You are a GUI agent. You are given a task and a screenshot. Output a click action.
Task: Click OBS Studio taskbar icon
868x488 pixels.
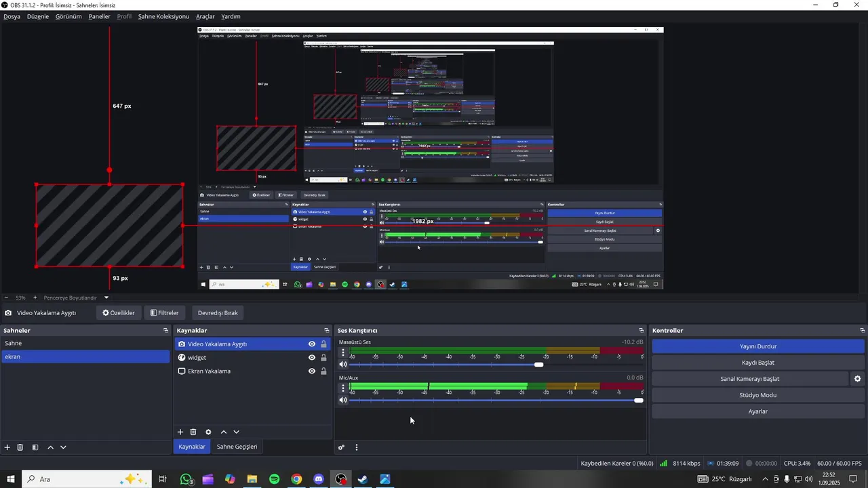341,479
